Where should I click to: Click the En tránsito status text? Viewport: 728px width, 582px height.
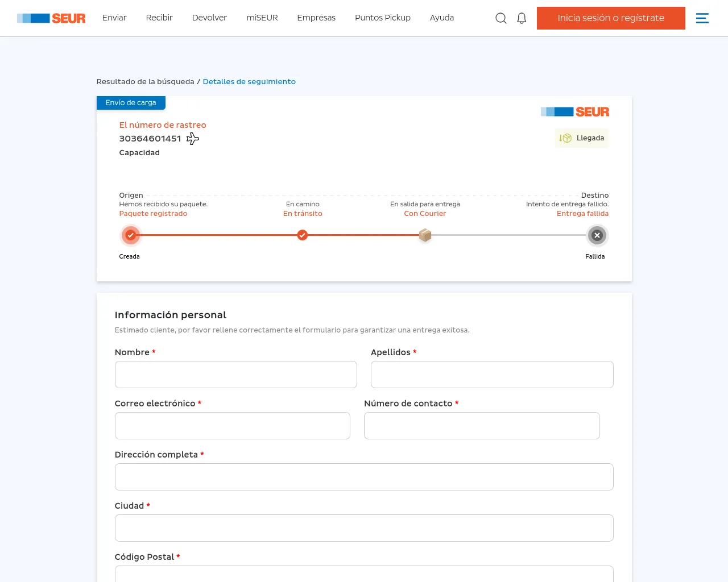coord(303,214)
